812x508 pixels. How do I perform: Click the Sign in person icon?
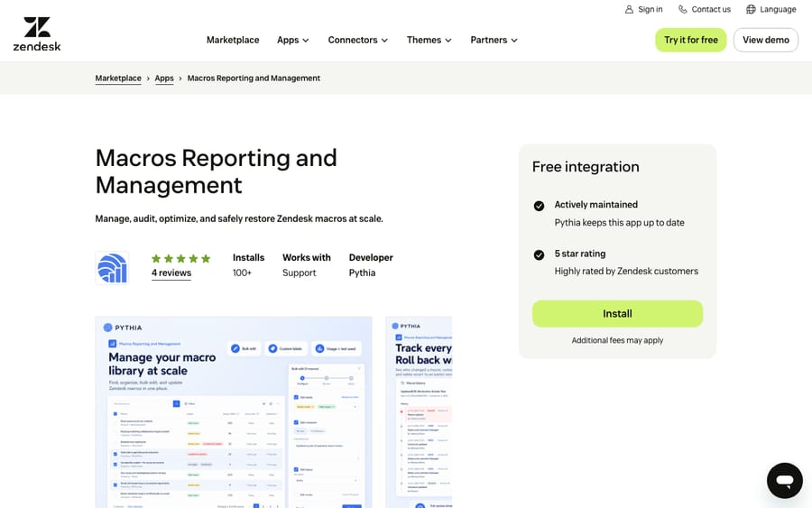click(x=629, y=9)
